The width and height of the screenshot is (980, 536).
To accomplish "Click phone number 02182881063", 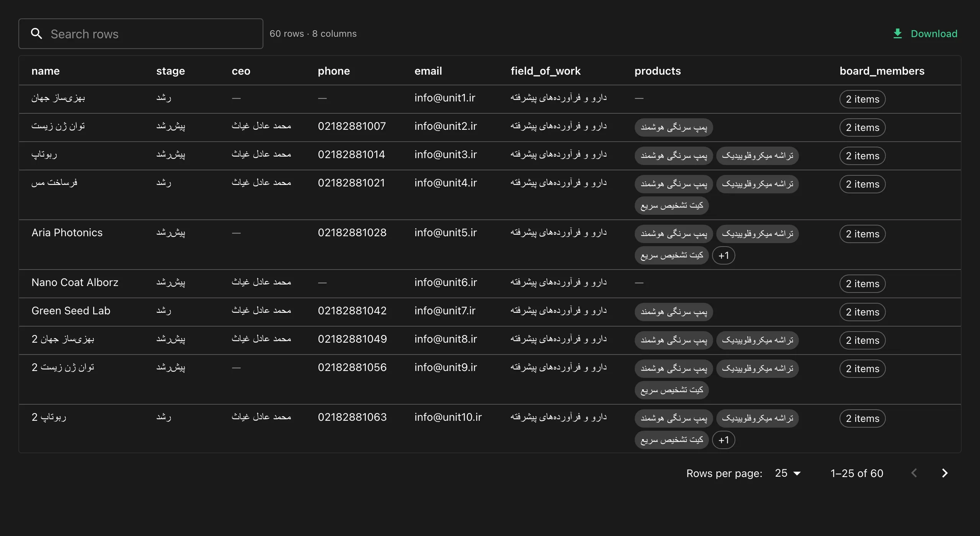I will click(352, 417).
